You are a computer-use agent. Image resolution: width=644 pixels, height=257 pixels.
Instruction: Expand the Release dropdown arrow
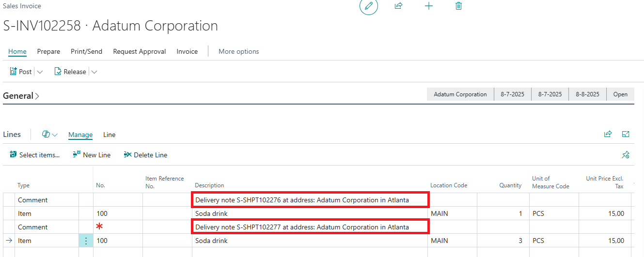click(x=94, y=72)
